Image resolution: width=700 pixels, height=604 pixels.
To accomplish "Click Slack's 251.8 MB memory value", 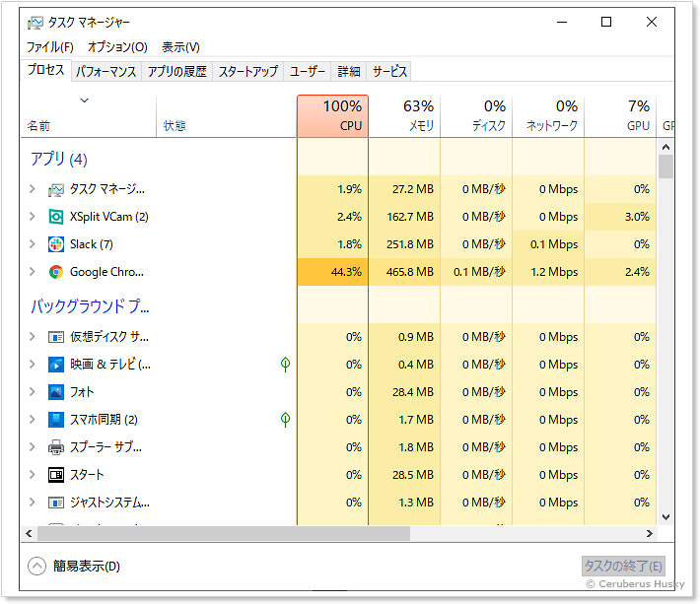I will click(410, 244).
